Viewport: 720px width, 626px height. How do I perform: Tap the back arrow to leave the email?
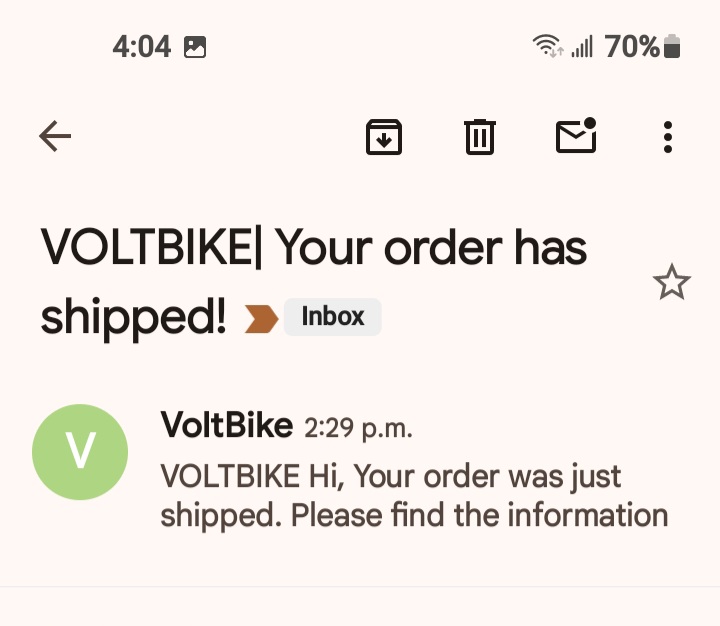coord(55,136)
